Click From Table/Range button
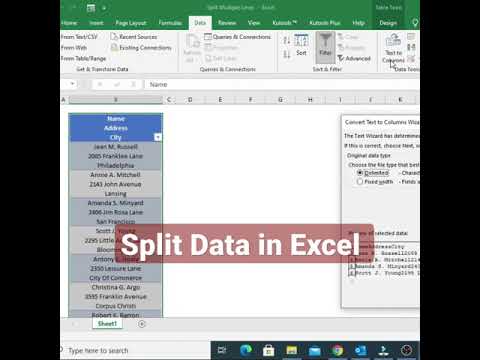 [x=84, y=58]
